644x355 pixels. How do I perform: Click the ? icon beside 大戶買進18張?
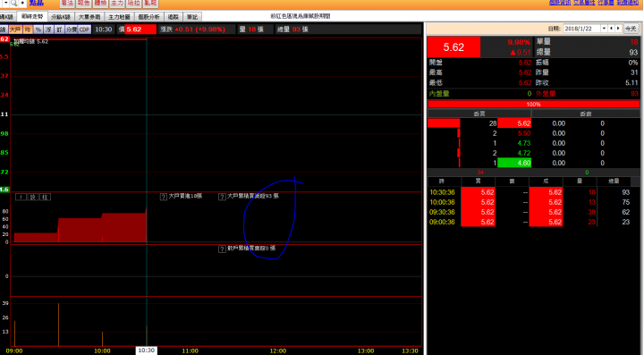tap(164, 197)
